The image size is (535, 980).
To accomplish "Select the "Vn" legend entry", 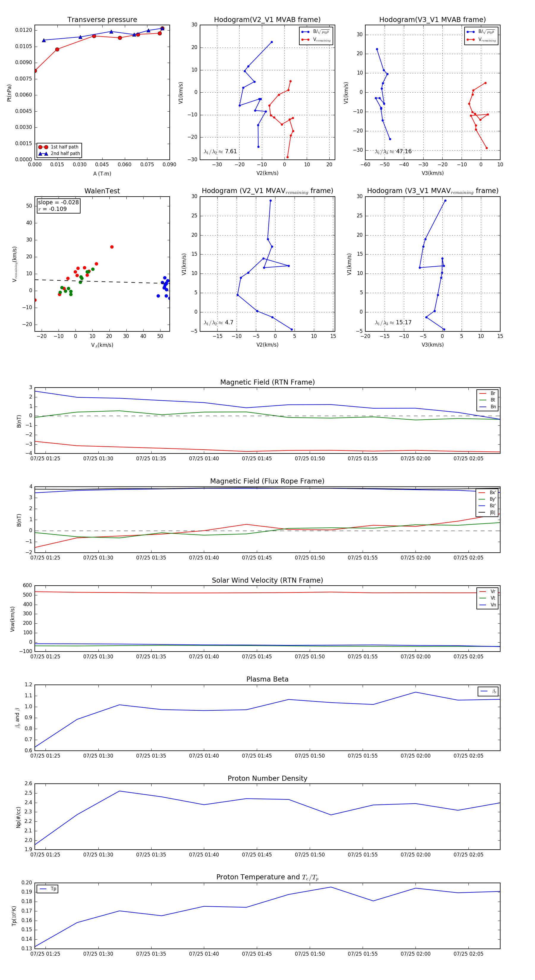I will tap(487, 605).
